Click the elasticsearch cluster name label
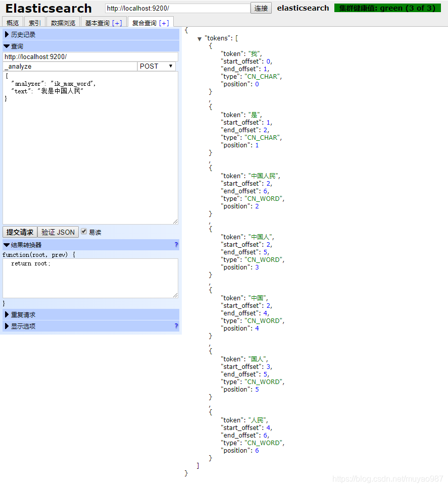 303,8
